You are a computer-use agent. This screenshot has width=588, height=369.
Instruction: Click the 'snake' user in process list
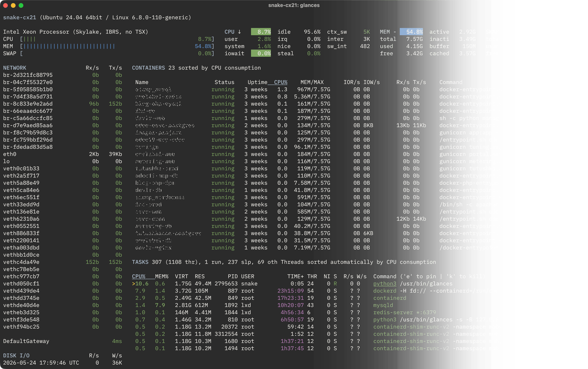(249, 284)
